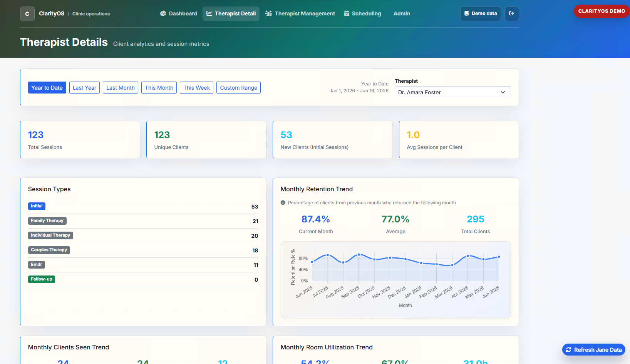The width and height of the screenshot is (630, 364).
Task: Click the 20 count in Individual Therapy row
Action: point(255,236)
